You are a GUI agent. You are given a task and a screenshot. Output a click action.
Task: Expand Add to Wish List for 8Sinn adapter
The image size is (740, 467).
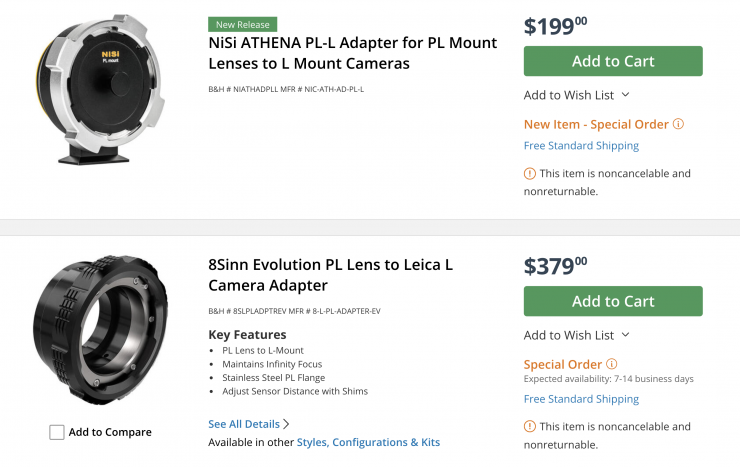(577, 335)
